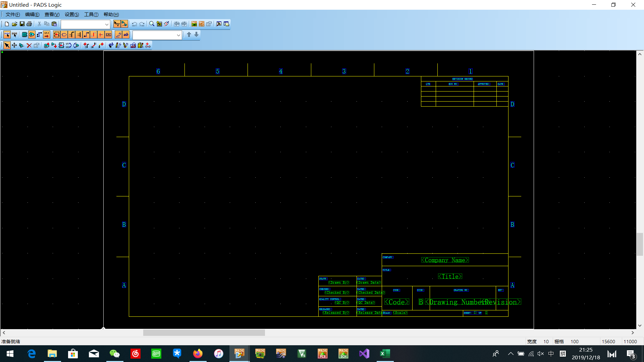
Task: Click the up arrow toolbar button
Action: click(x=189, y=35)
